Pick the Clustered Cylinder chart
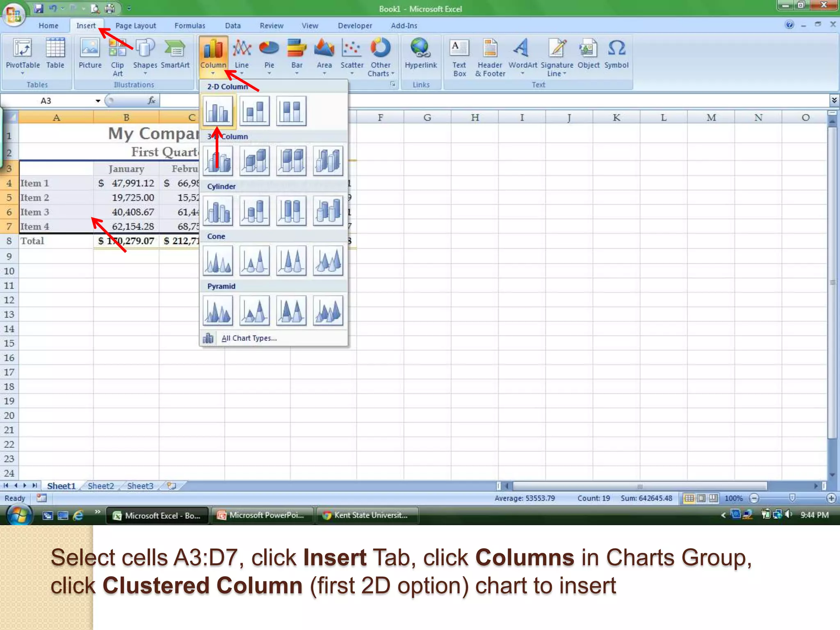Viewport: 840px width, 630px height. click(x=218, y=211)
